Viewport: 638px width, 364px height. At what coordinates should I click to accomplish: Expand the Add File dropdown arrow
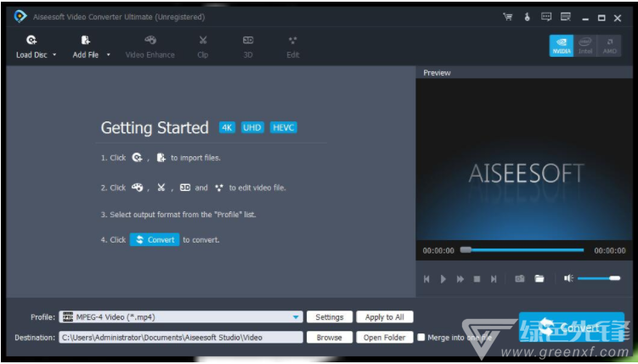point(109,55)
